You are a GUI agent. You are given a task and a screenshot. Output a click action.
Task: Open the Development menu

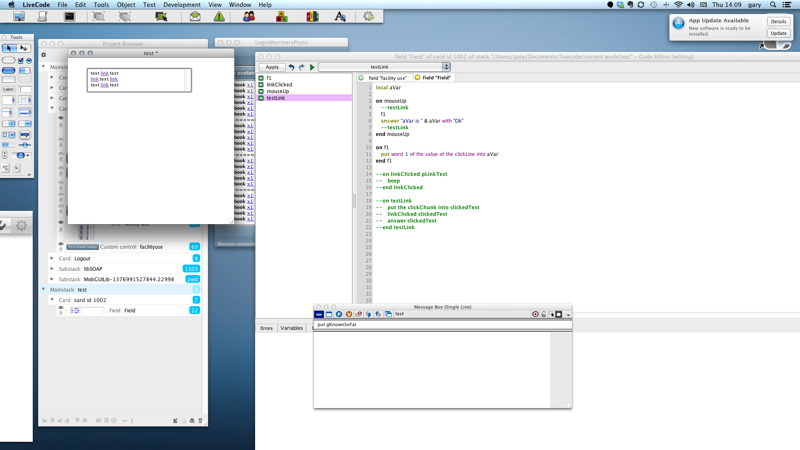pyautogui.click(x=182, y=5)
